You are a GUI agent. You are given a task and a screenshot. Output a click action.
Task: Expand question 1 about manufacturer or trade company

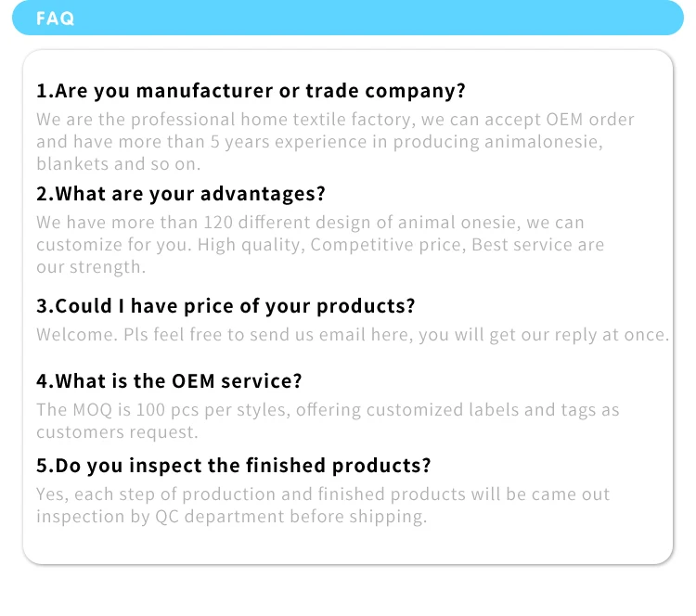coord(251,91)
